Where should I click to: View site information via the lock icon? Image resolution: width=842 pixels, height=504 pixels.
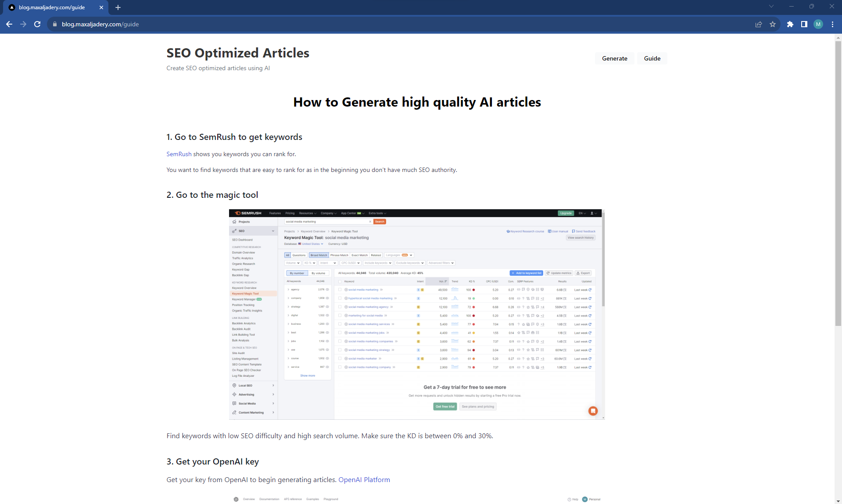point(55,24)
